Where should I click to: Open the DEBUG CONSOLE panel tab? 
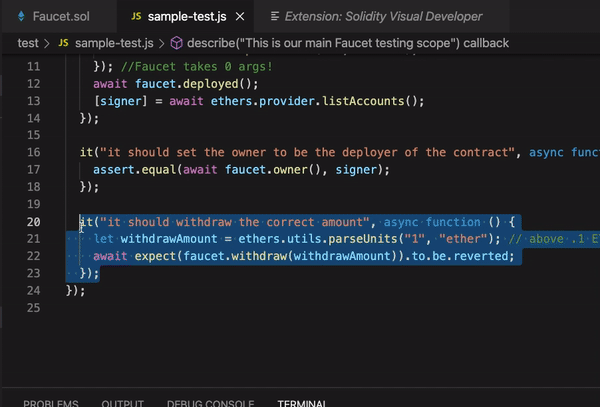tap(210, 403)
